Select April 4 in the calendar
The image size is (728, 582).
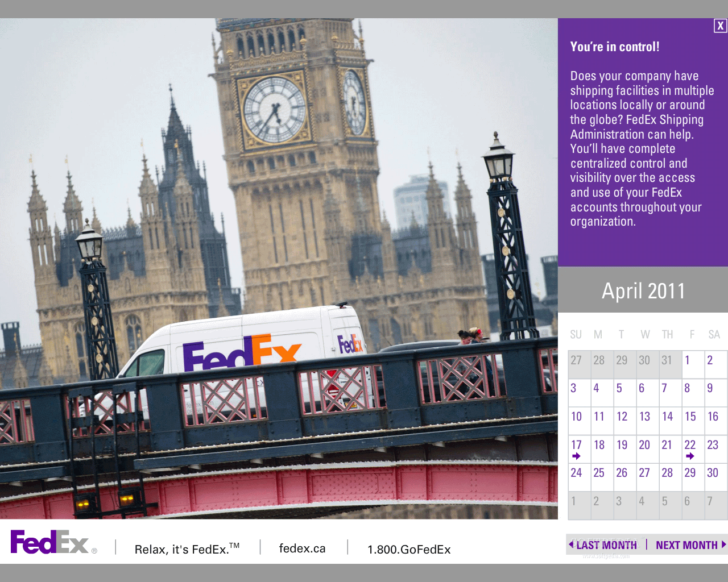602,393
